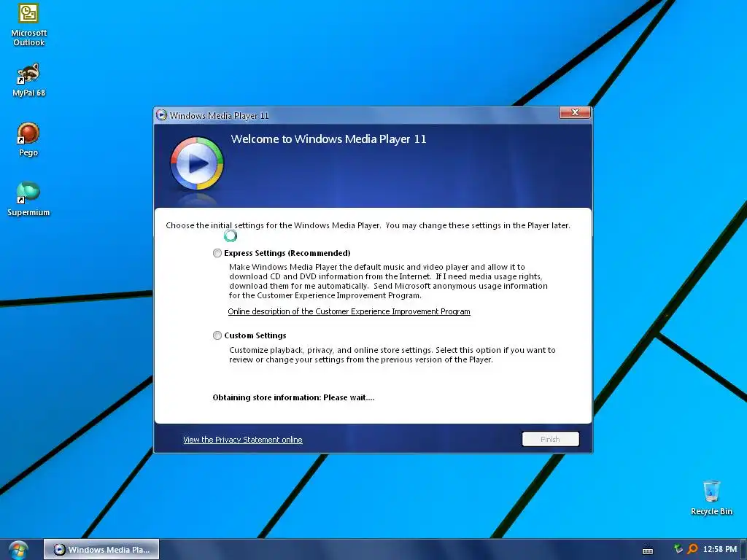Screen dimensions: 747x560
Task: Open the Customer Experience Improvement Program link
Action: [x=349, y=311]
